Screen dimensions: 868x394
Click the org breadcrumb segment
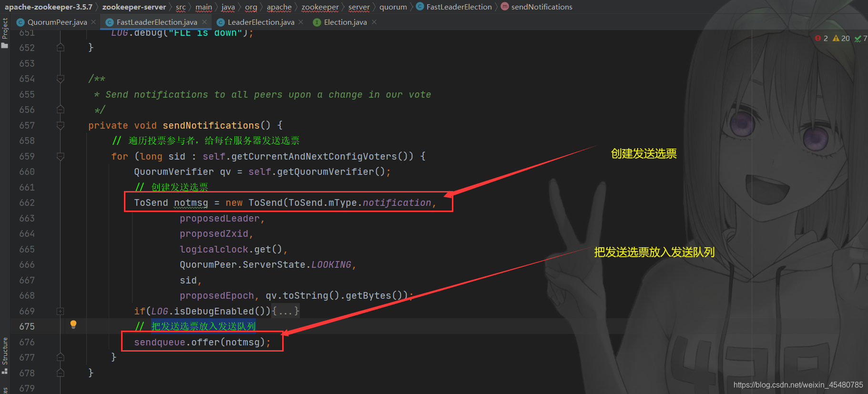point(251,7)
